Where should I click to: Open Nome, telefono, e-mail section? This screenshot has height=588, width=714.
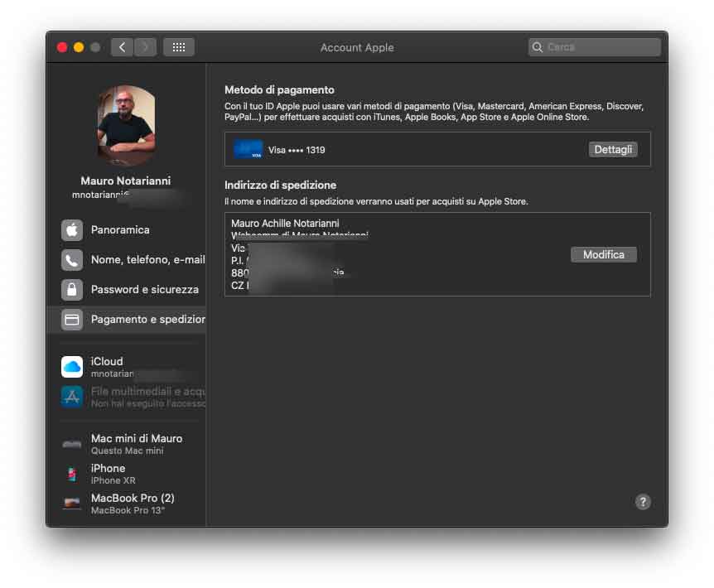[127, 260]
